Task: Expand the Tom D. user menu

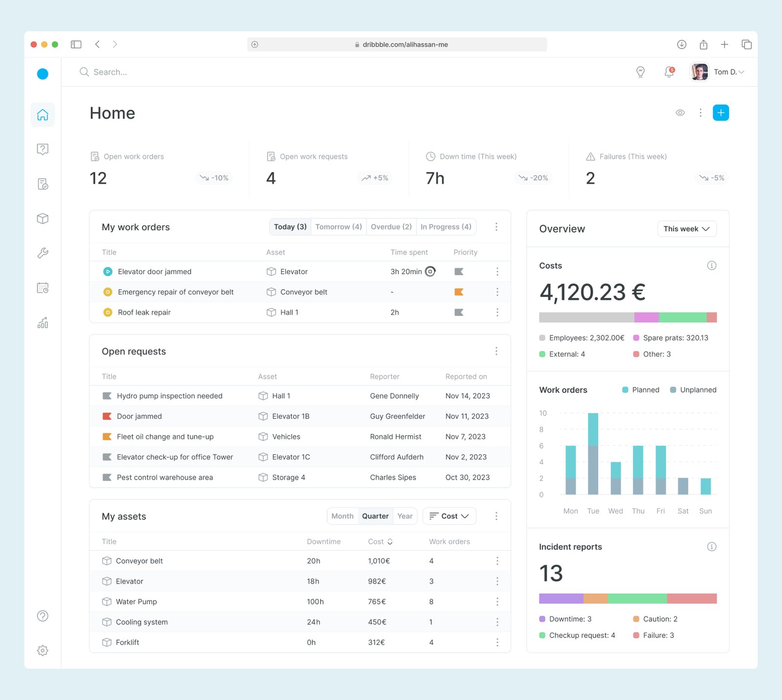Action: point(717,72)
